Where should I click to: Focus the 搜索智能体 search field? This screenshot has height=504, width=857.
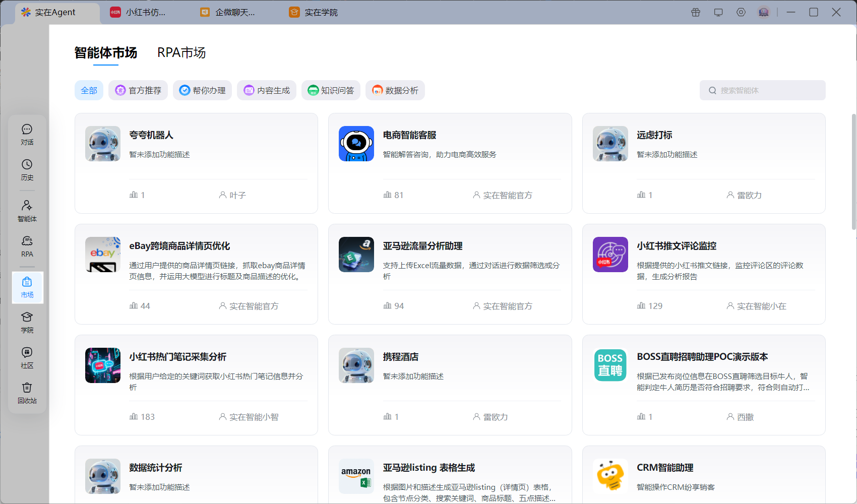click(762, 90)
